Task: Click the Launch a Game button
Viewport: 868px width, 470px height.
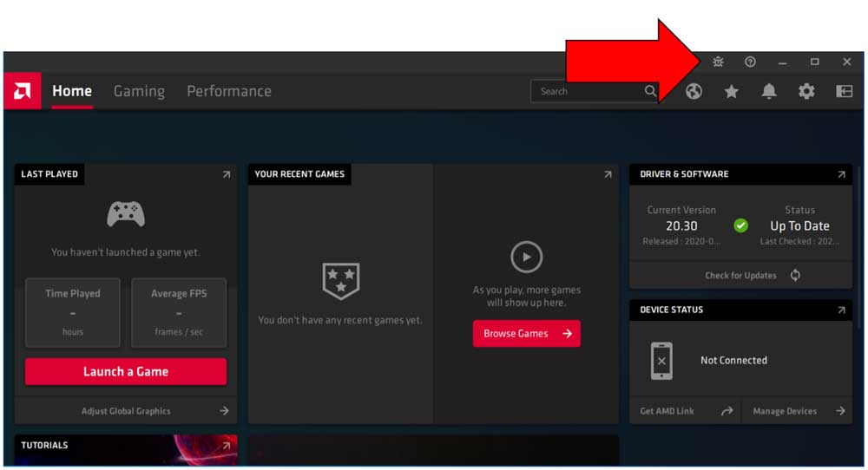Action: [126, 371]
